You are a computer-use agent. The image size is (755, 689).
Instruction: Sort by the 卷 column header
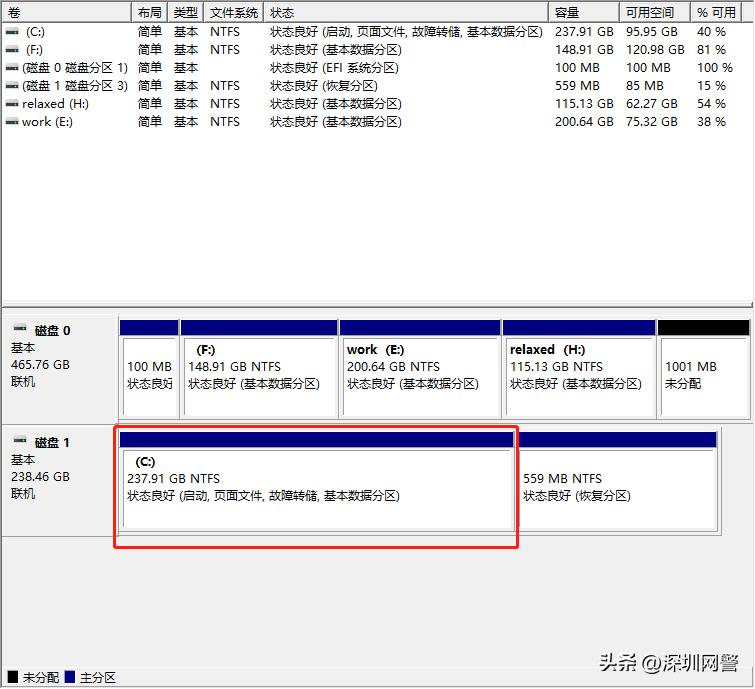tap(66, 12)
